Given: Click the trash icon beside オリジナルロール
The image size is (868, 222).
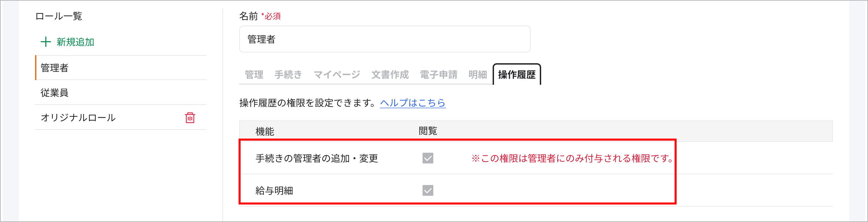Looking at the screenshot, I should [190, 118].
